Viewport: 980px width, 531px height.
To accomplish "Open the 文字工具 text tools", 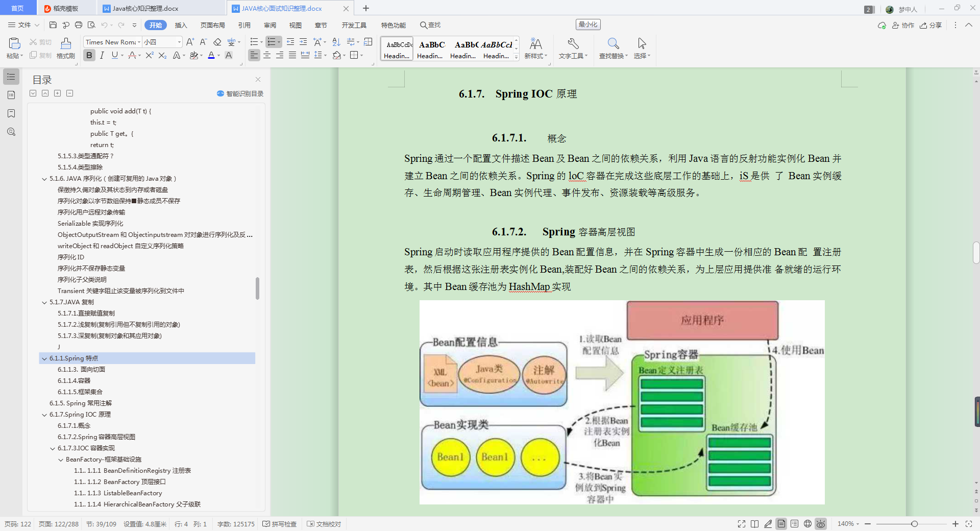I will pos(573,48).
